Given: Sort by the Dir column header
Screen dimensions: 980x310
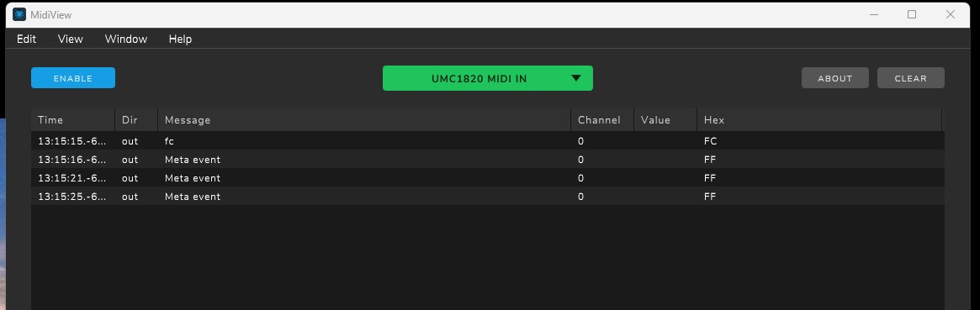Looking at the screenshot, I should [136, 120].
